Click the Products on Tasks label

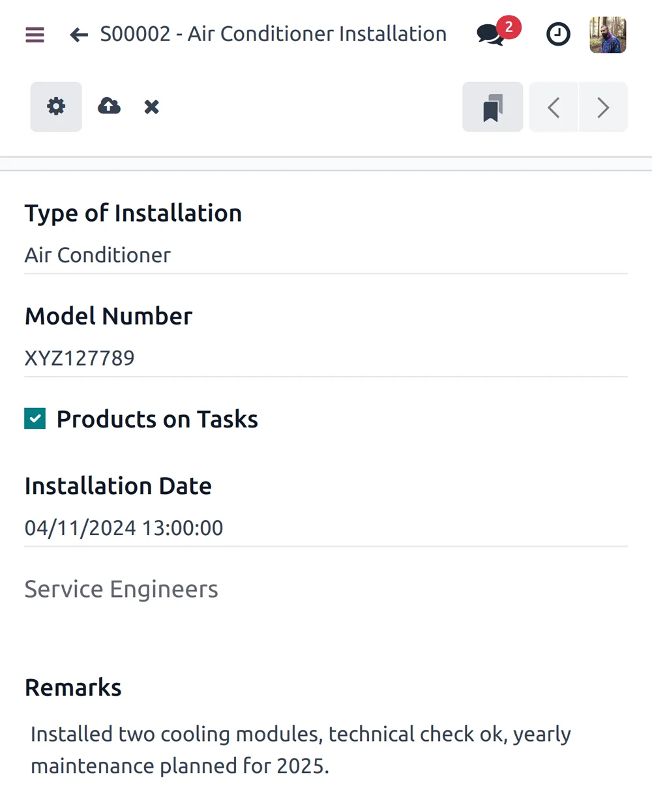coord(157,419)
